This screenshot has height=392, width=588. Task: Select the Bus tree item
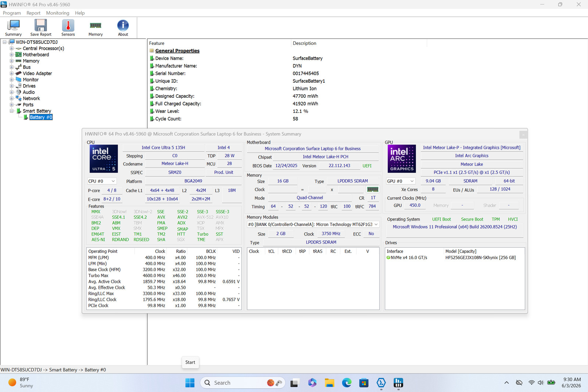(26, 67)
